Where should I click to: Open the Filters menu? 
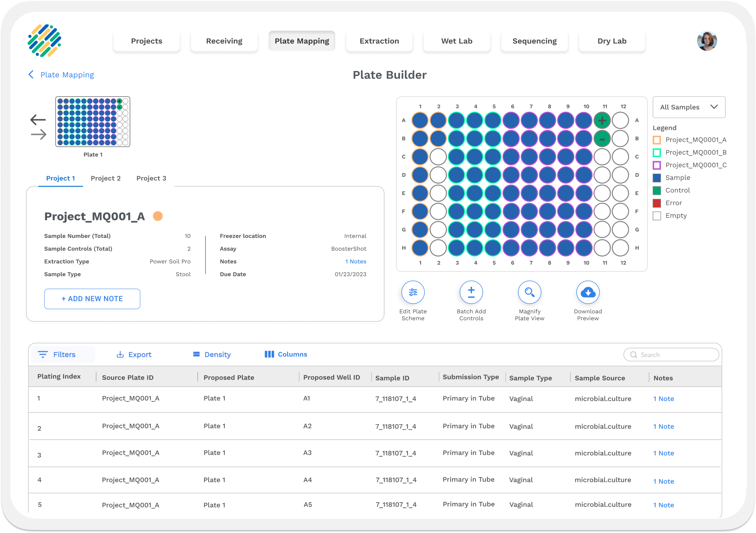(x=57, y=355)
